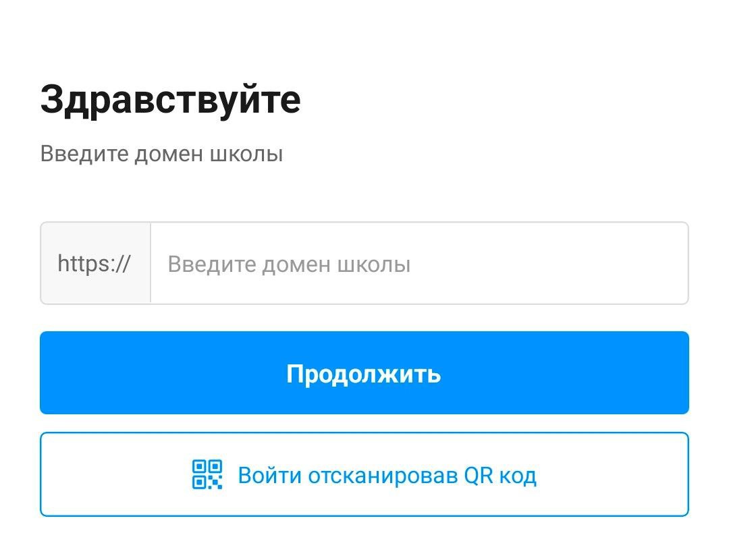Click the gray https:// box

click(x=95, y=263)
